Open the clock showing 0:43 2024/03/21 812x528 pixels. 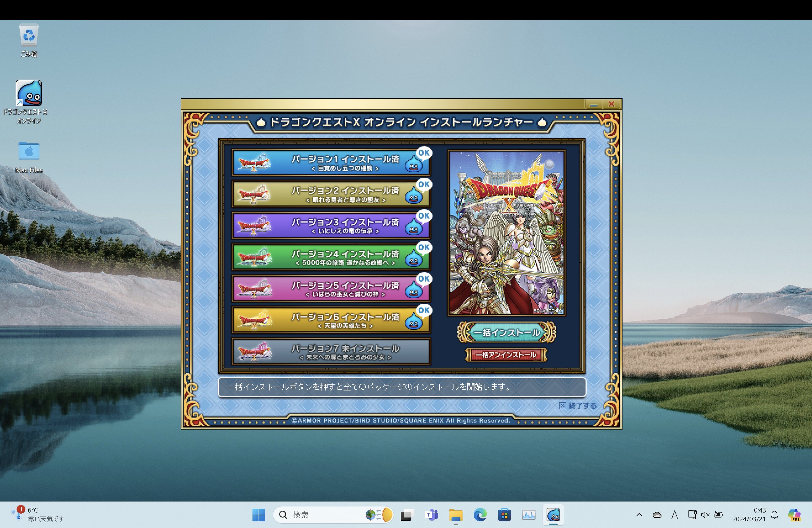point(749,515)
